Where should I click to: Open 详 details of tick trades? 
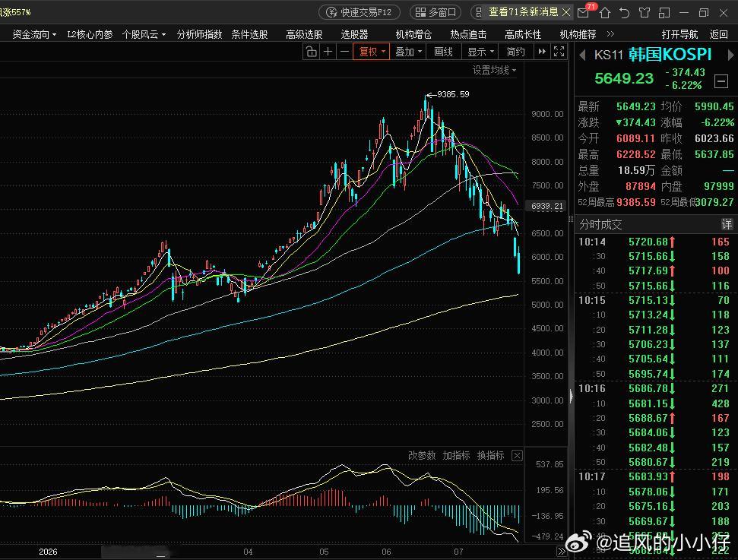(727, 224)
